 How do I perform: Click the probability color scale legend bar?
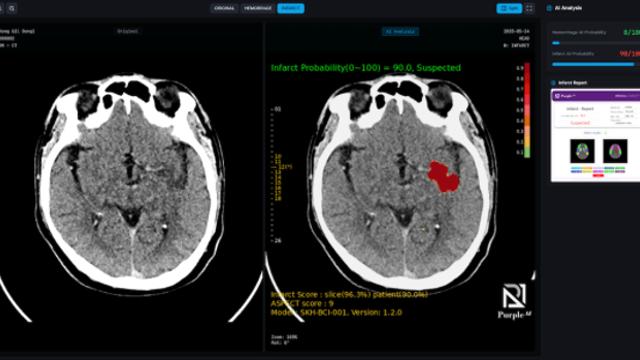coord(527,110)
